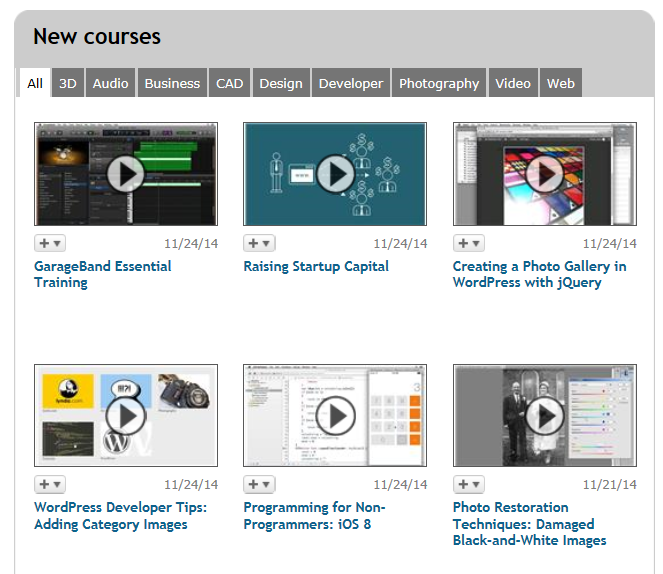Expand the plus dropdown for Raising Startup Capital

coord(259,243)
